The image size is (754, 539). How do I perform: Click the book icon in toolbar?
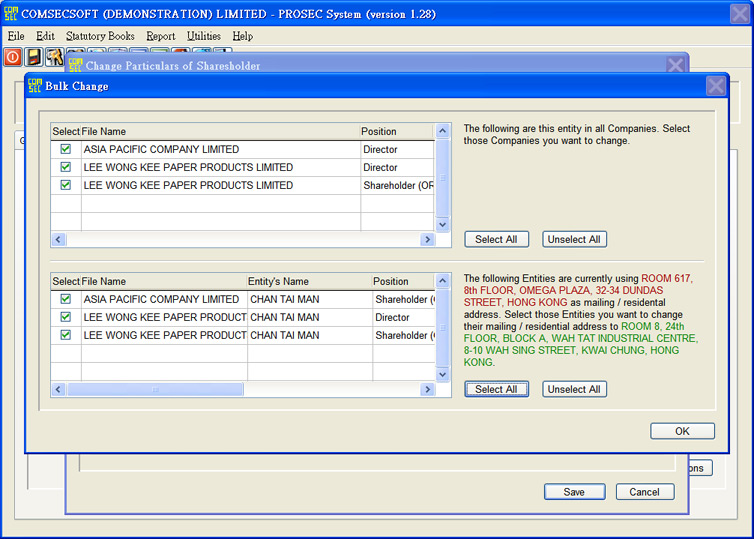point(34,57)
